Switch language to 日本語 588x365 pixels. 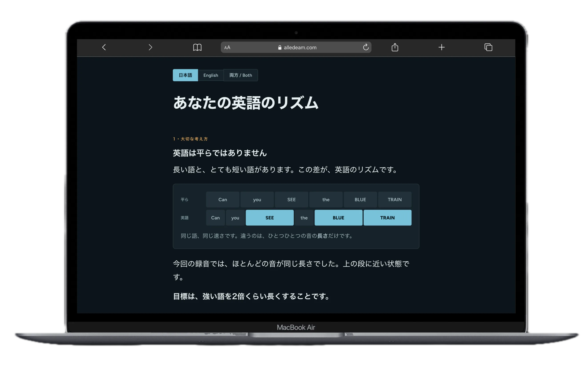pos(185,75)
